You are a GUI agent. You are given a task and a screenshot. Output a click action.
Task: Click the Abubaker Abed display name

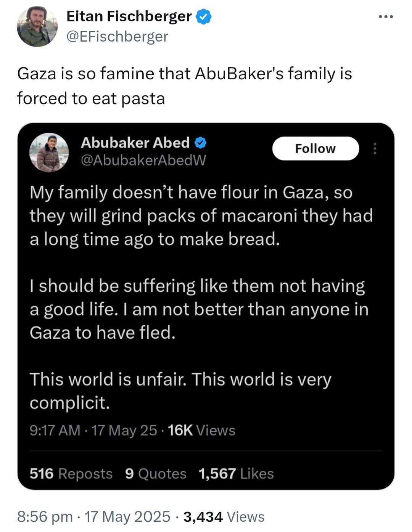coord(135,143)
